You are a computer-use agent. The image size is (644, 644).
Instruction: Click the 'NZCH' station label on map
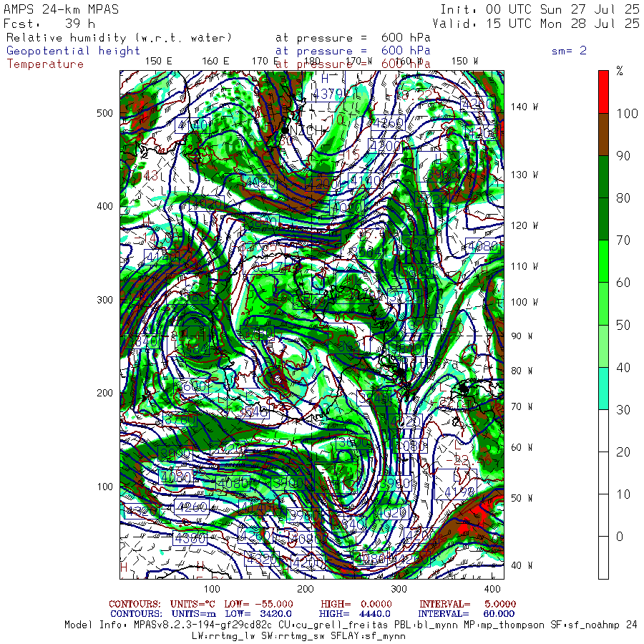(307, 131)
